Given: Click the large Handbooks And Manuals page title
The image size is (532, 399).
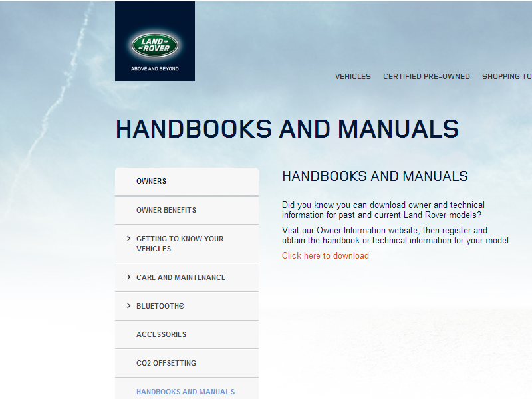Looking at the screenshot, I should pyautogui.click(x=287, y=129).
